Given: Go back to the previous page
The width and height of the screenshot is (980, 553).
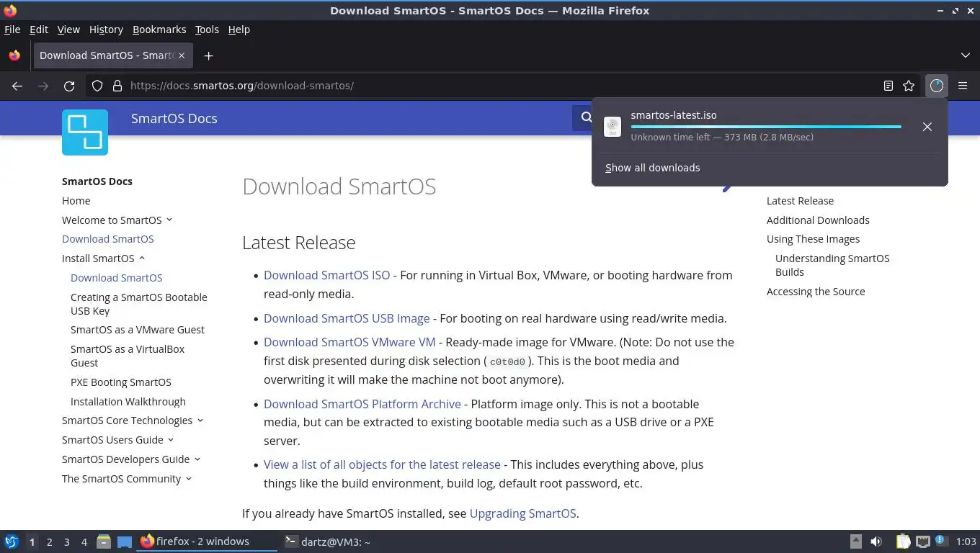Looking at the screenshot, I should [17, 86].
